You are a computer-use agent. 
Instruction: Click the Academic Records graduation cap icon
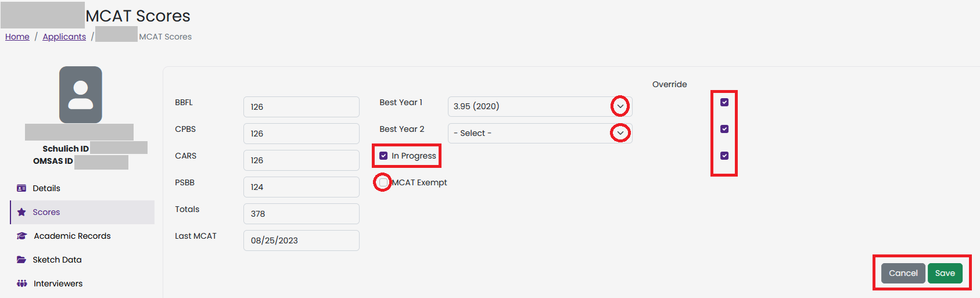coord(22,236)
